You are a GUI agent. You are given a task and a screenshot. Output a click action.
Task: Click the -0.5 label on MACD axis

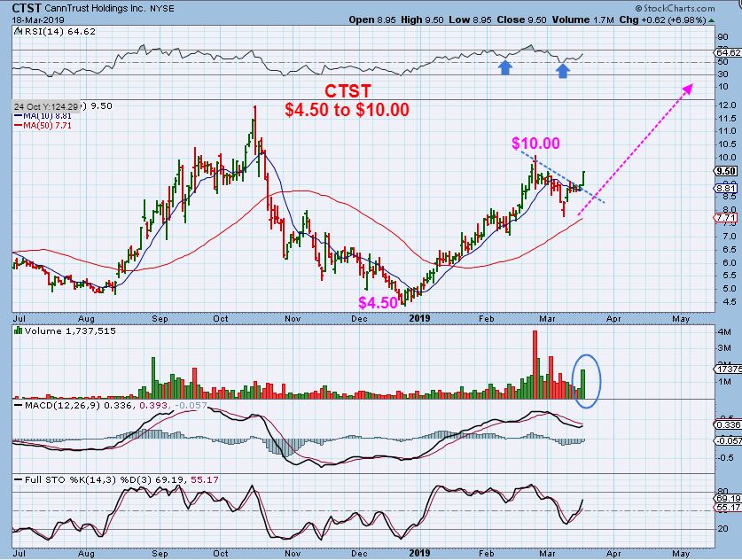pyautogui.click(x=724, y=458)
